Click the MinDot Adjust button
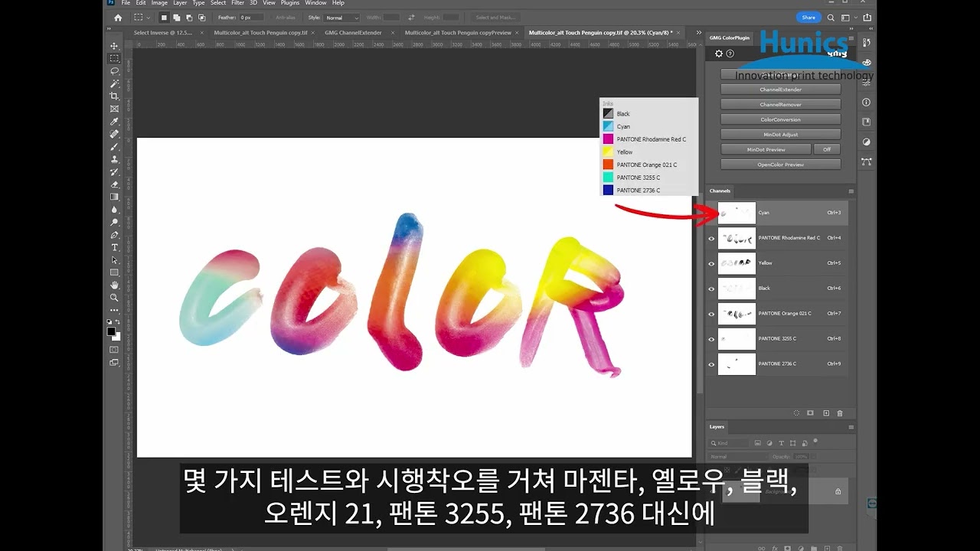Screen dimensions: 980x551 tap(781, 134)
